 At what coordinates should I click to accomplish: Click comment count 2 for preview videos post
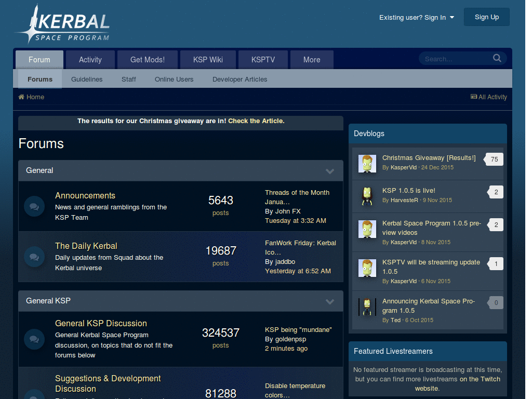[x=495, y=224]
